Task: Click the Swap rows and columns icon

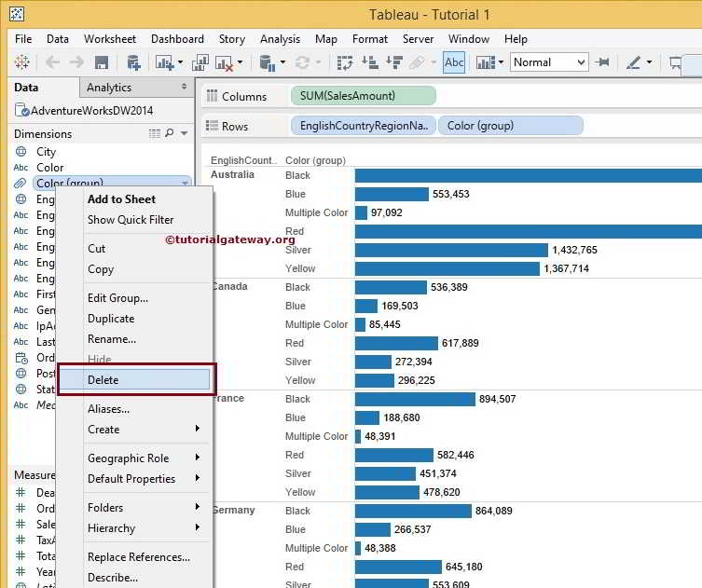Action: click(x=345, y=62)
